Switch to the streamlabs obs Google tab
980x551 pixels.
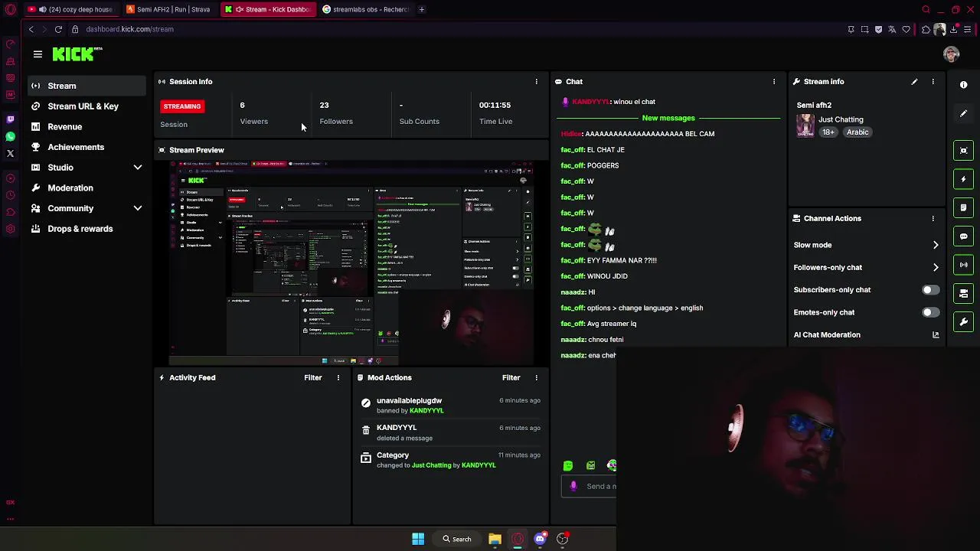(366, 9)
